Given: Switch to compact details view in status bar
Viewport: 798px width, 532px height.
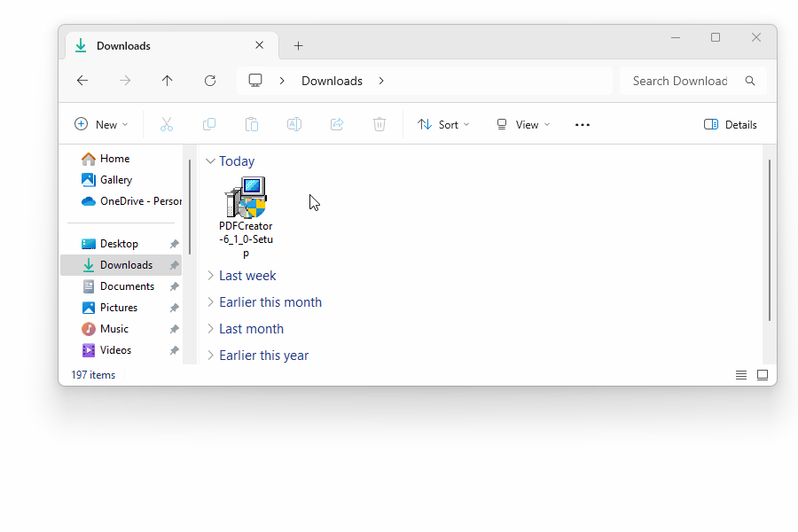Looking at the screenshot, I should point(741,374).
